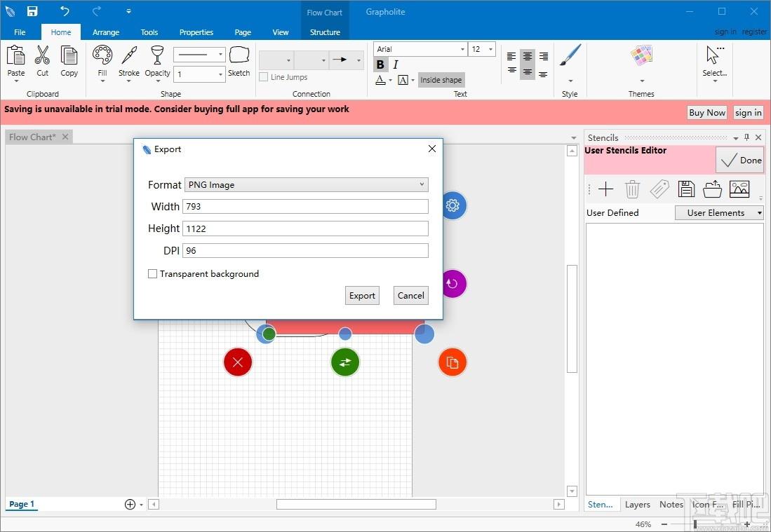This screenshot has width=771, height=532.
Task: Click the picture icon in Stencils Editor
Action: point(739,189)
